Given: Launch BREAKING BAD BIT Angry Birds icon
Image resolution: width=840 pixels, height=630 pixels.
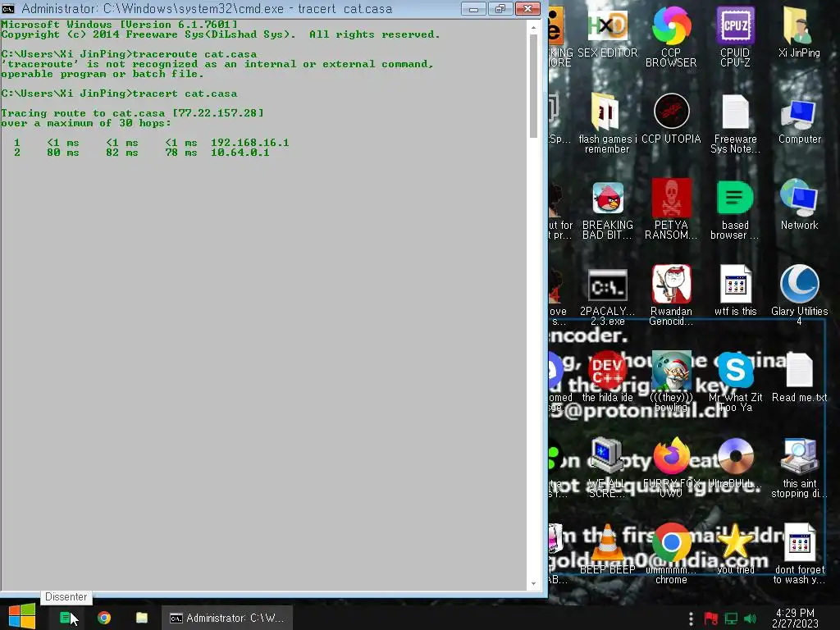Looking at the screenshot, I should pos(607,210).
